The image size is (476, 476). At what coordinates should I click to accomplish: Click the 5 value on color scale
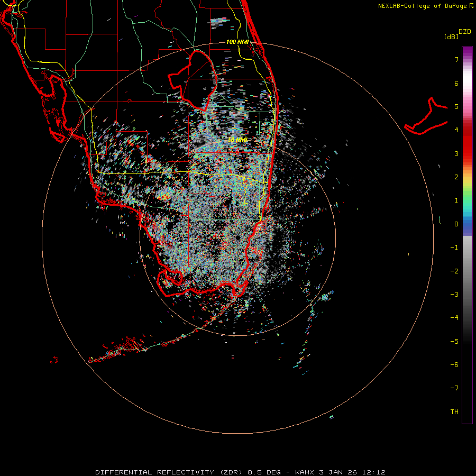[456, 106]
